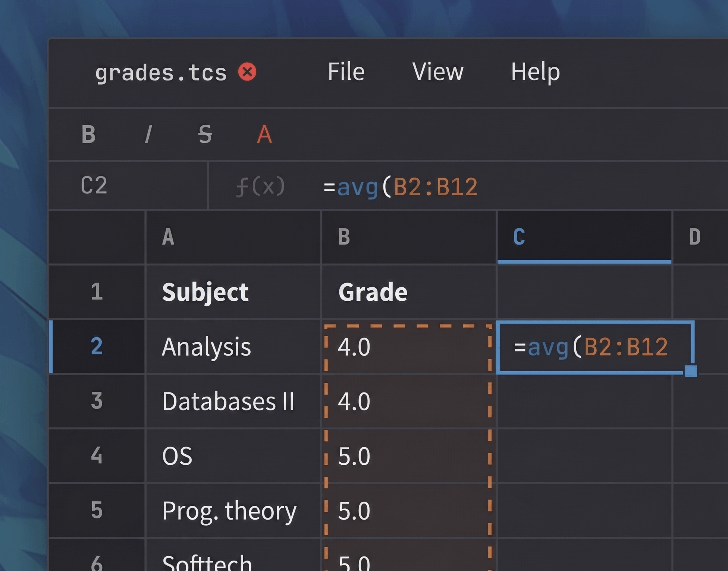Select empty cell C1

click(584, 292)
